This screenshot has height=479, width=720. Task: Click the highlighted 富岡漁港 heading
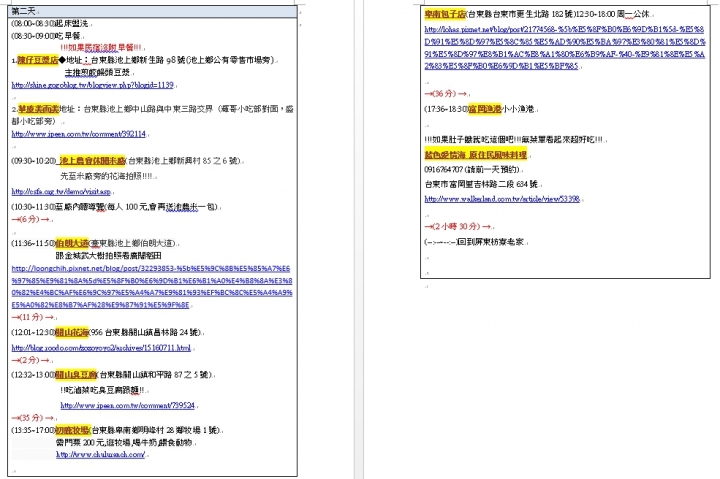(484, 109)
